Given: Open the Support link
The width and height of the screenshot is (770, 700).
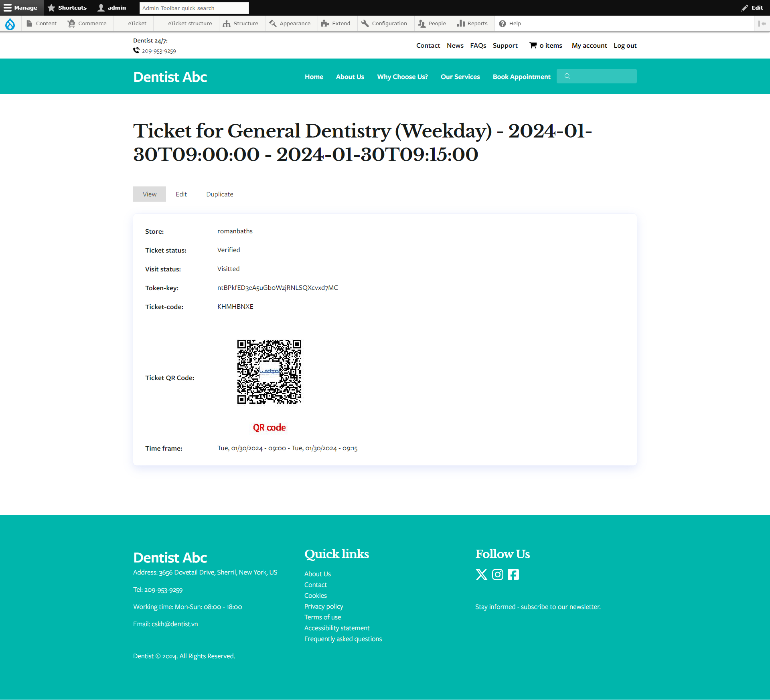Looking at the screenshot, I should pyautogui.click(x=505, y=45).
